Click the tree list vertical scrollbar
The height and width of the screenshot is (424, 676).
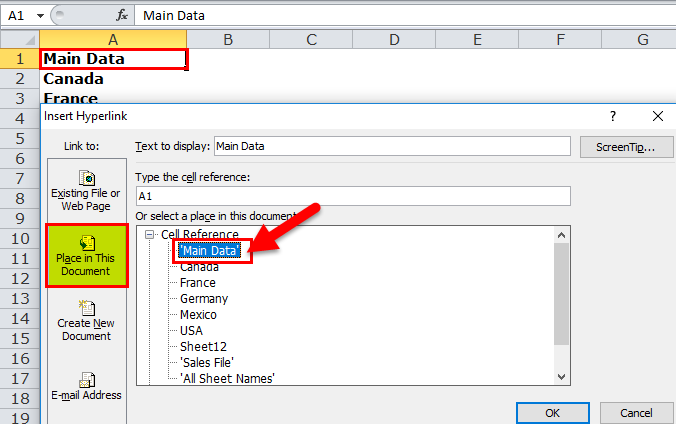pyautogui.click(x=561, y=300)
